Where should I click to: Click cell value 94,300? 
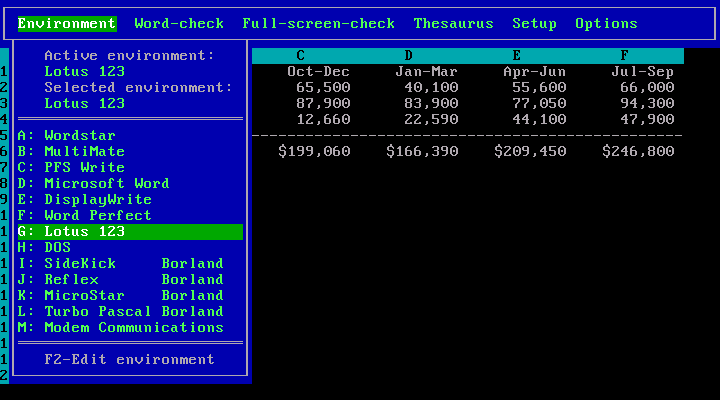[x=647, y=104]
